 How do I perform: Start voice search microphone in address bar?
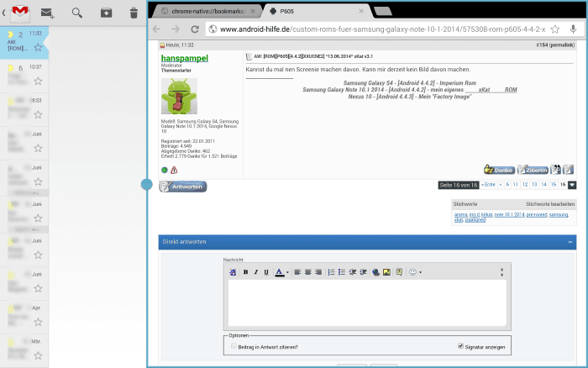573,29
